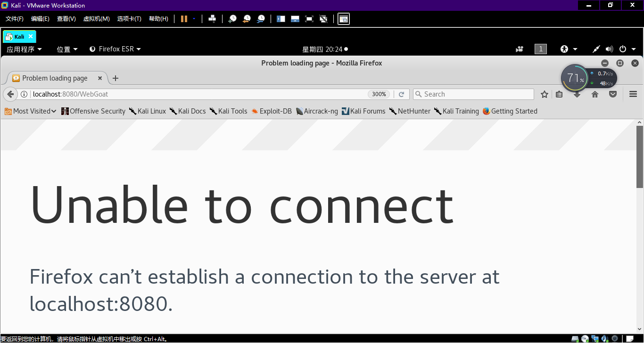Open a new Firefox tab
Viewport: 644px width, 343px height.
tap(116, 78)
